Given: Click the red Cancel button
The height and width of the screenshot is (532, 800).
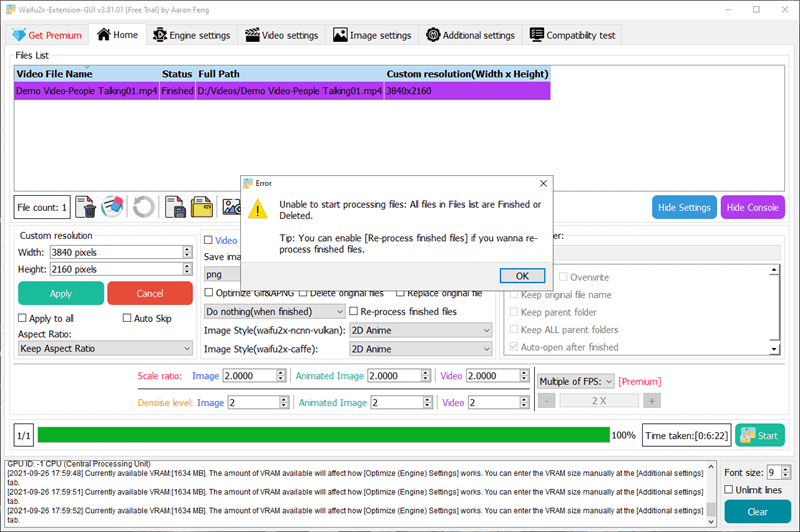Looking at the screenshot, I should pos(150,293).
